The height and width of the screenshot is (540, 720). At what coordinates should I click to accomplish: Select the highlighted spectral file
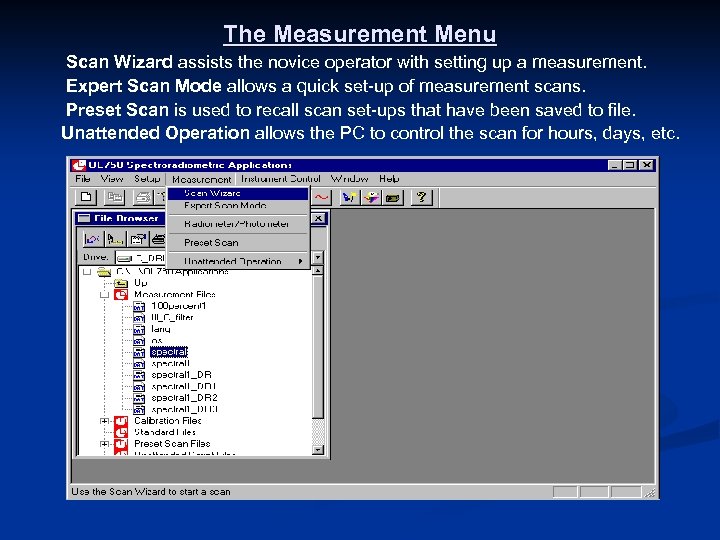coord(169,352)
